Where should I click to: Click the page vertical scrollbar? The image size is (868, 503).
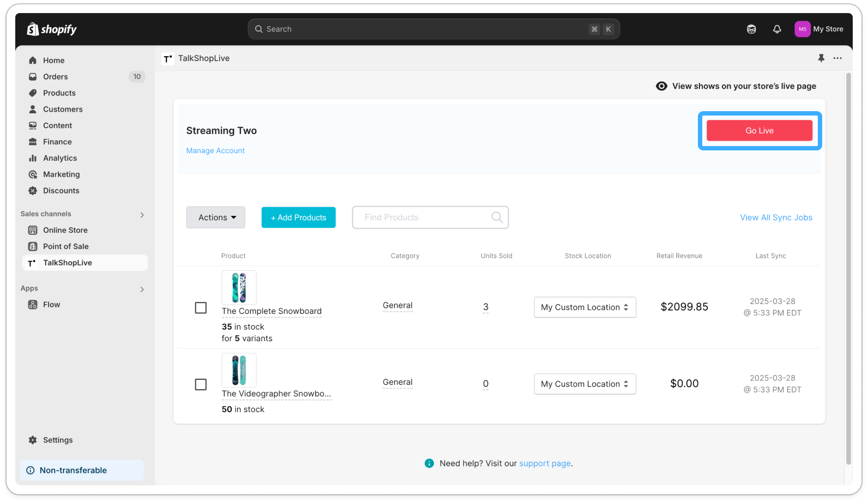(x=848, y=269)
